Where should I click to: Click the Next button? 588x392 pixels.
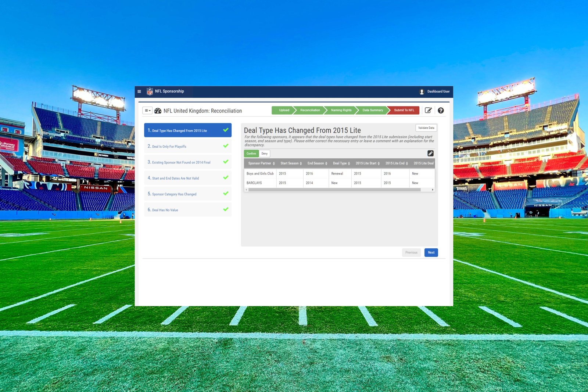coord(431,253)
